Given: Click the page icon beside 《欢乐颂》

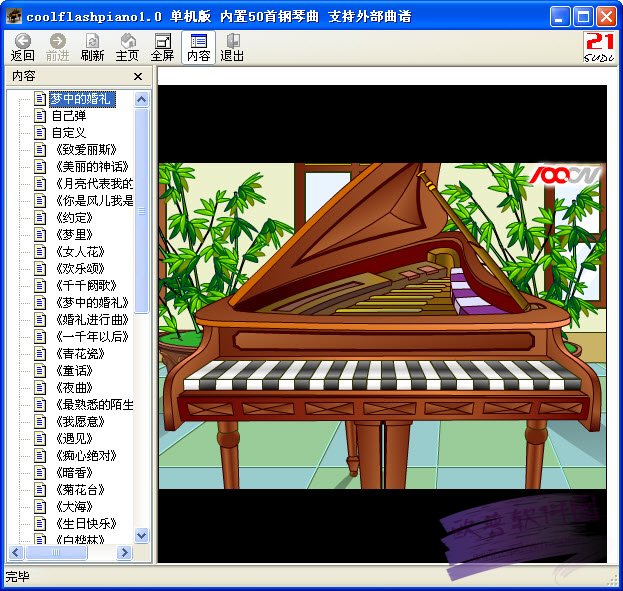Looking at the screenshot, I should [x=40, y=269].
